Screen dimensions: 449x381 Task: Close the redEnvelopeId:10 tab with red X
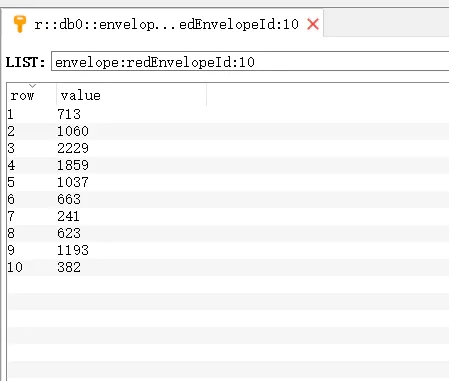click(313, 24)
